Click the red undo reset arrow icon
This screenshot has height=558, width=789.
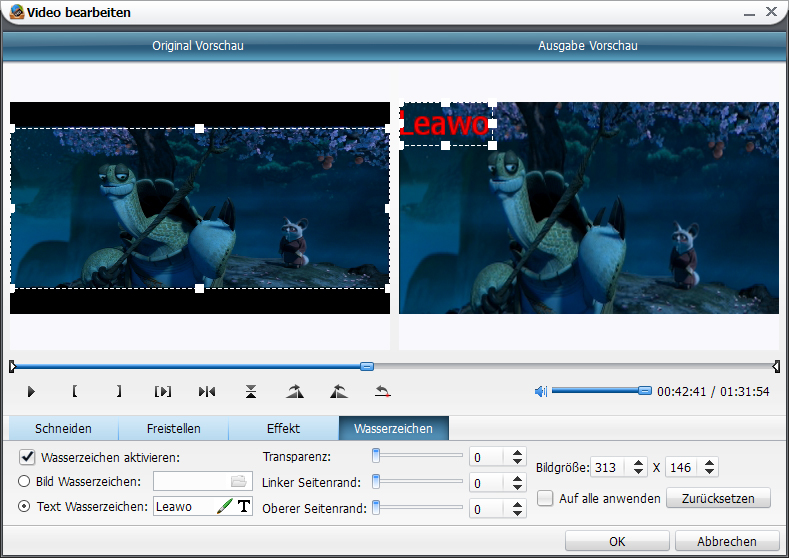point(382,392)
